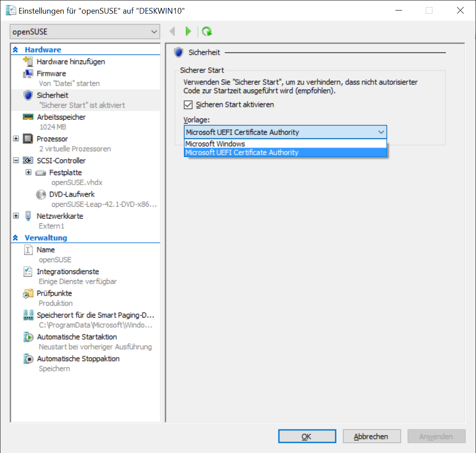Click the Hardware hinzufügen icon
Viewport: 476px width, 453px height.
click(28, 61)
